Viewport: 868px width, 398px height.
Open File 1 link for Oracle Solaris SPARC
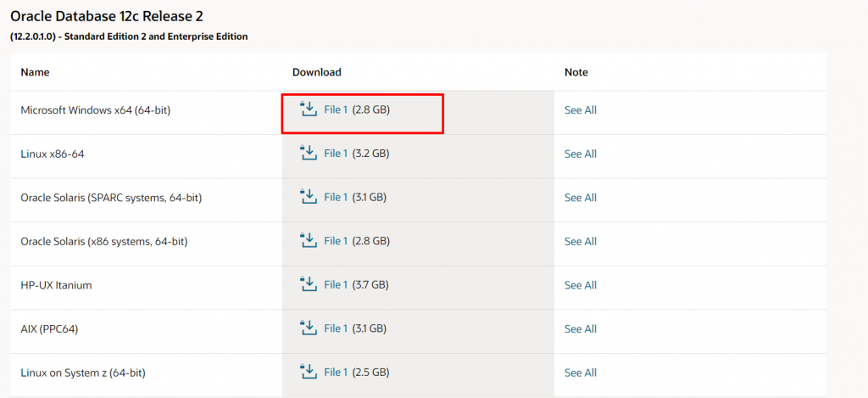(x=336, y=198)
